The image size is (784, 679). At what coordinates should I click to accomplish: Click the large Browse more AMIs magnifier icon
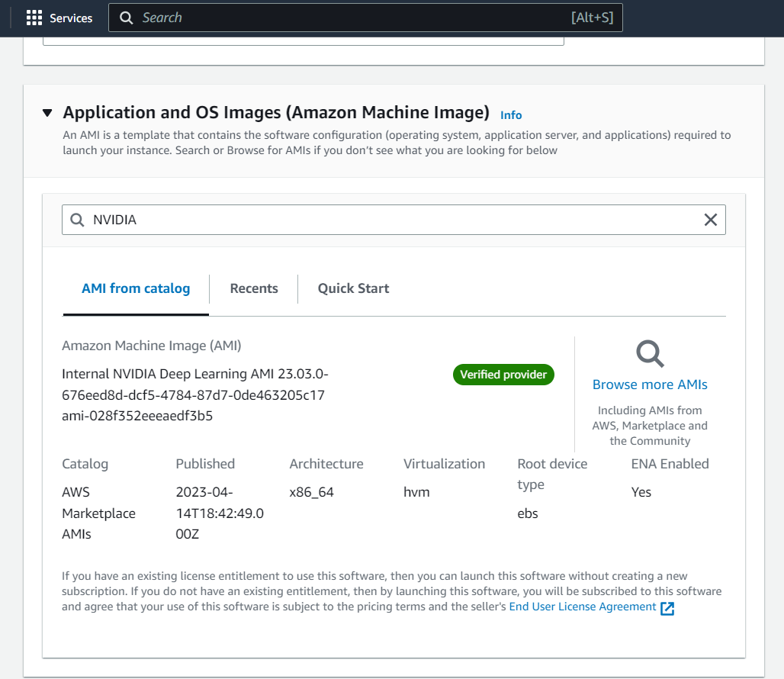tap(650, 354)
